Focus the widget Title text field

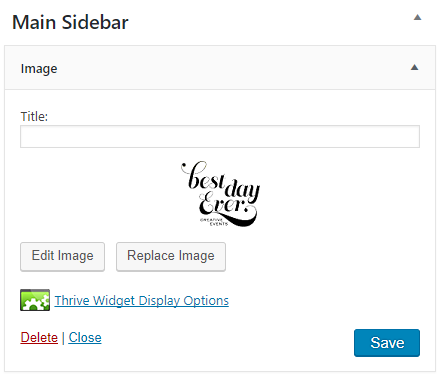tap(220, 136)
